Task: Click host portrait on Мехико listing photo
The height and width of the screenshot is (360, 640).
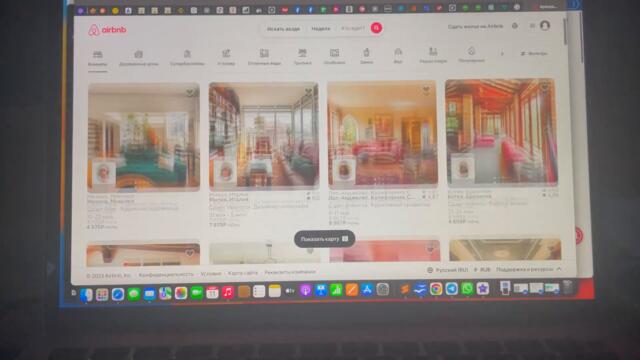Action: (104, 173)
